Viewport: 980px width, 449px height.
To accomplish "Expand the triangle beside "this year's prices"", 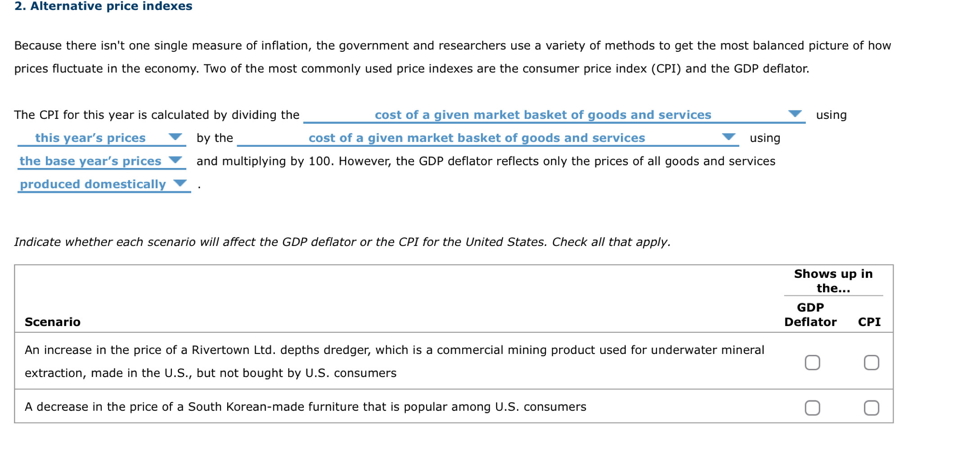I will coord(175,137).
